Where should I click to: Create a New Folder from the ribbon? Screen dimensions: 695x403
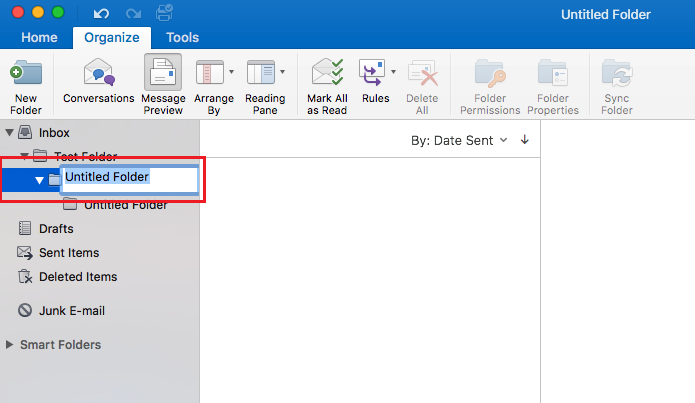tap(26, 86)
